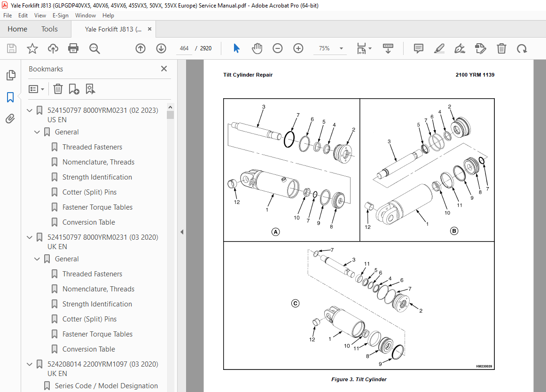Add a sticky note comment
Viewport: 546px width, 392px height.
pos(419,48)
